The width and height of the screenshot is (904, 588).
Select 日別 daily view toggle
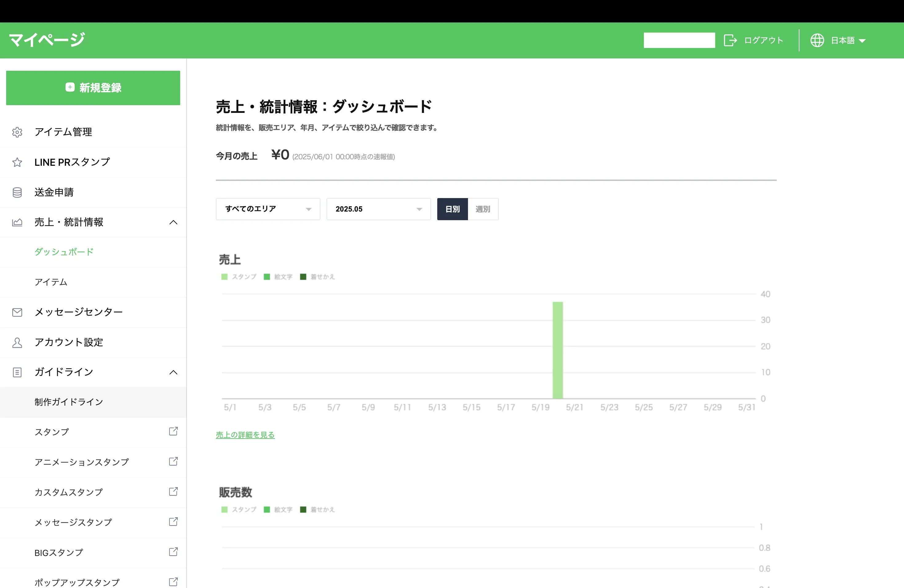click(452, 209)
